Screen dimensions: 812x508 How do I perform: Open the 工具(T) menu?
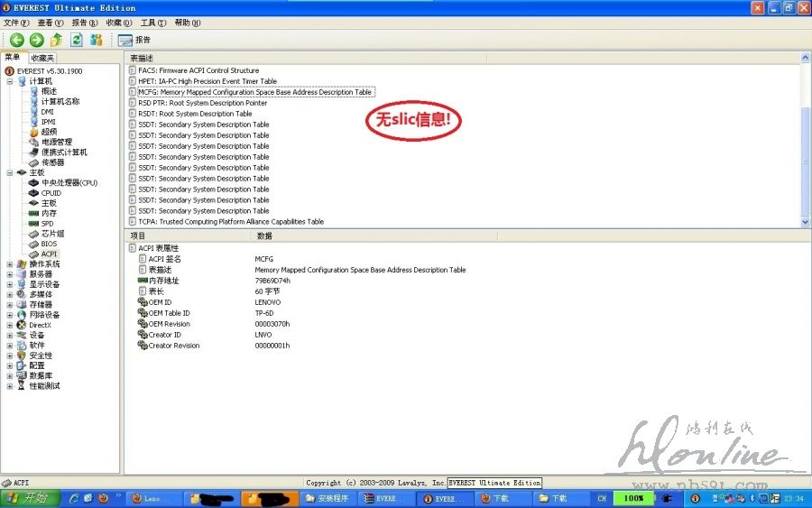[153, 23]
